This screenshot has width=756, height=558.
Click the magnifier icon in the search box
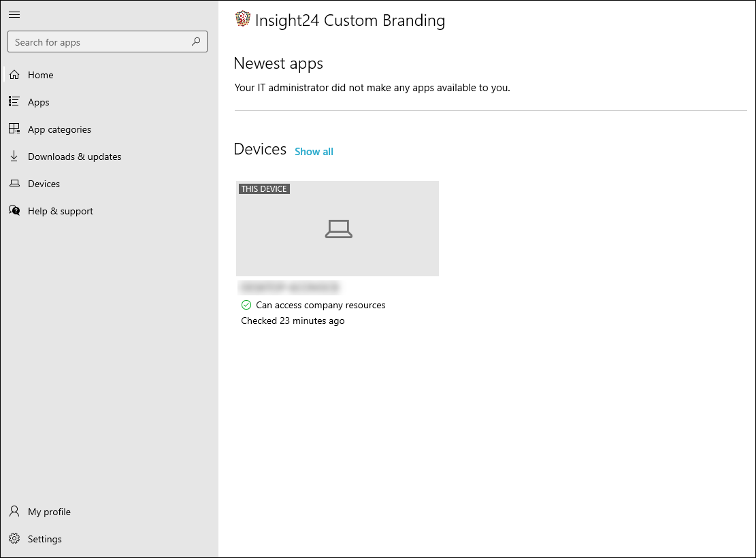[x=196, y=42]
